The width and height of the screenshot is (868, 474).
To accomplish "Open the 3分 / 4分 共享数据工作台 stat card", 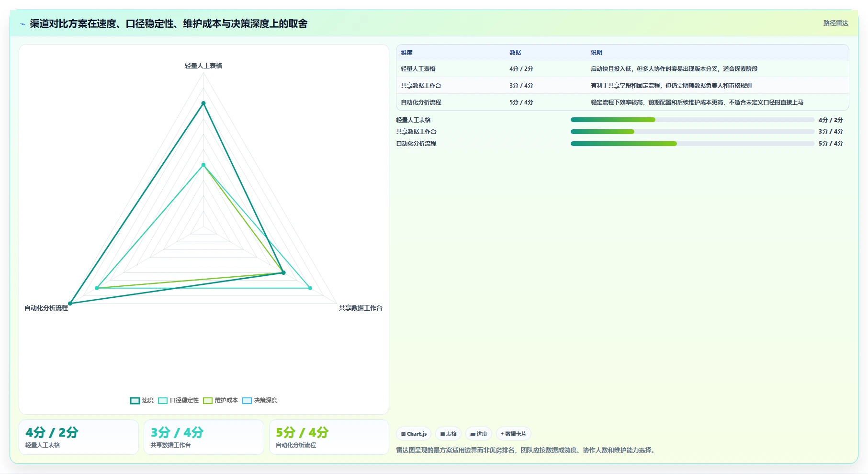I will 204,437.
